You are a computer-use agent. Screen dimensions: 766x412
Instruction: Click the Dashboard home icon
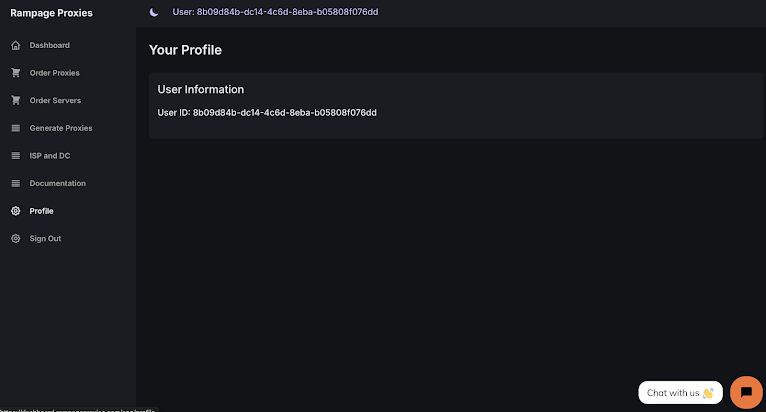[15, 46]
